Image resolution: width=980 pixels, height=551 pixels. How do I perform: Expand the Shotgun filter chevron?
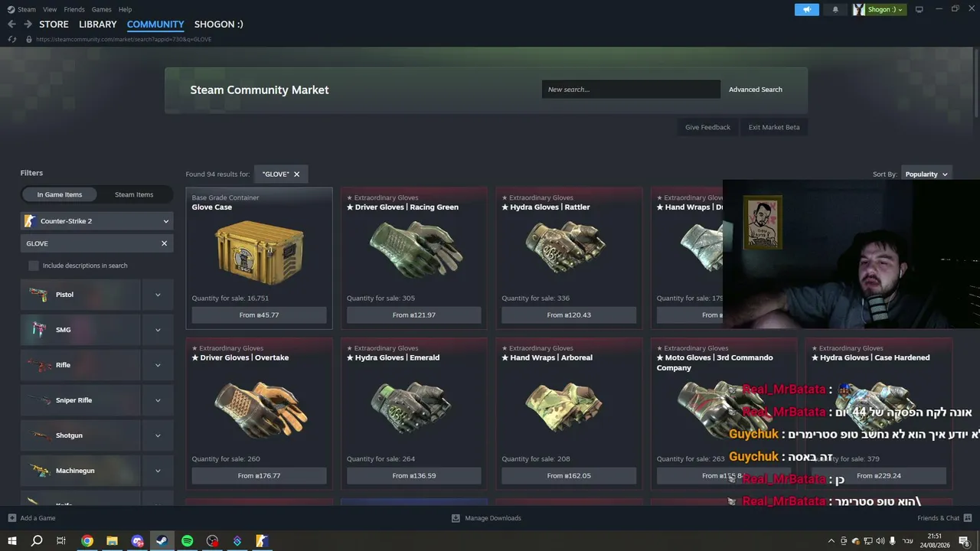click(x=158, y=435)
